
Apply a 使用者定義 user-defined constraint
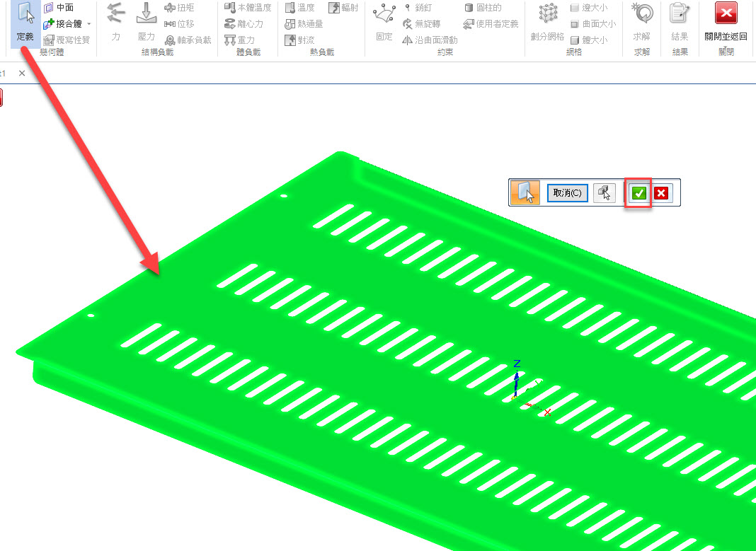(x=491, y=23)
